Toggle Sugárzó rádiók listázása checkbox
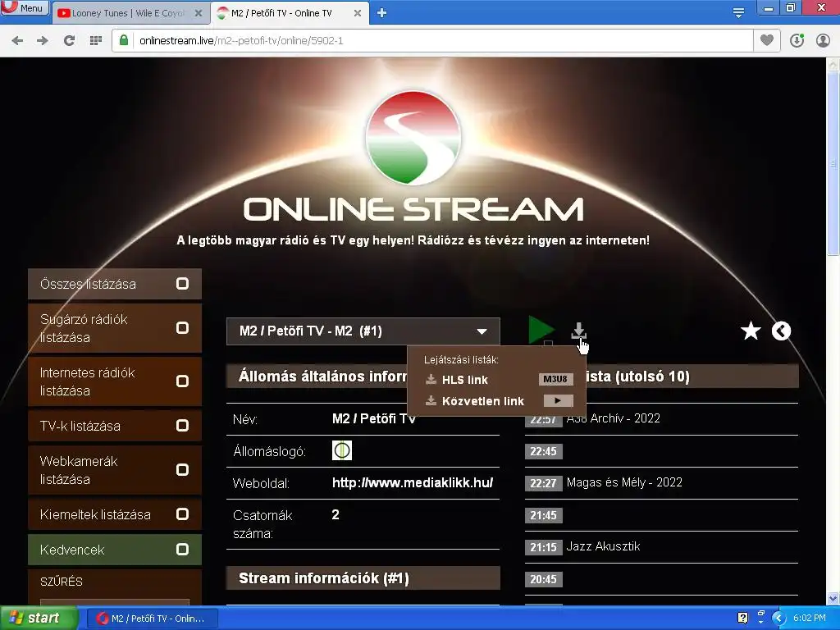 click(183, 328)
